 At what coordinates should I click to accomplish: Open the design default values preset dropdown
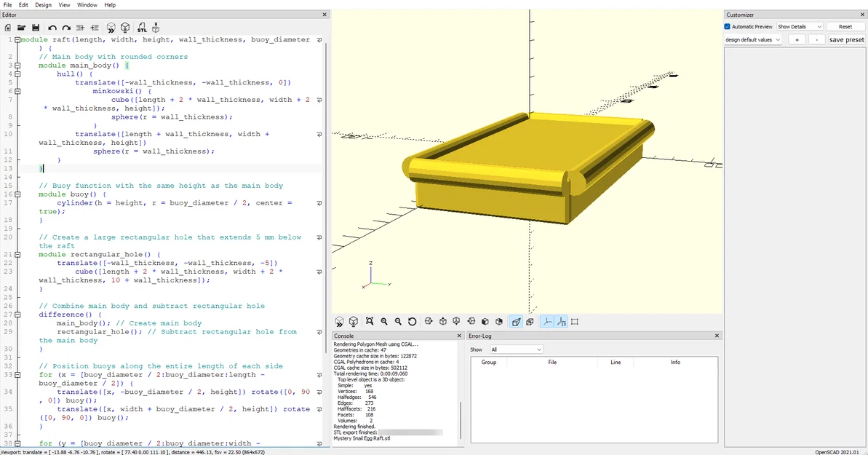752,40
